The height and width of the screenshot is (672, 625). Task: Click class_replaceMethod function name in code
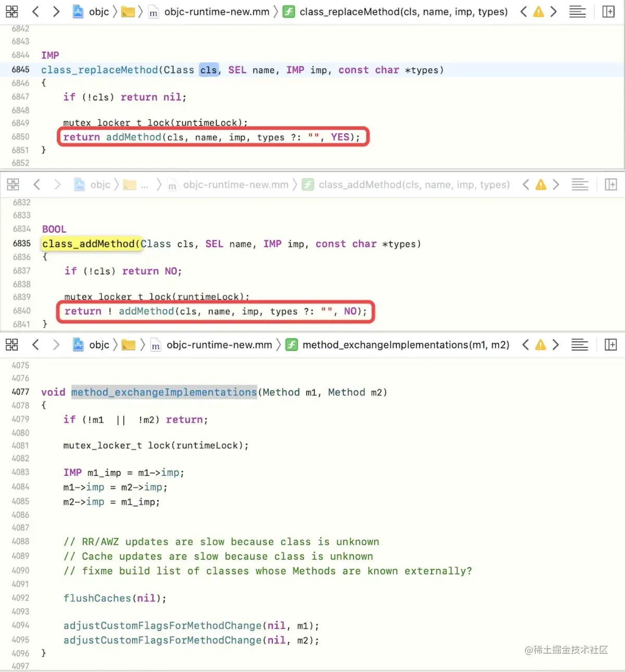pyautogui.click(x=99, y=70)
